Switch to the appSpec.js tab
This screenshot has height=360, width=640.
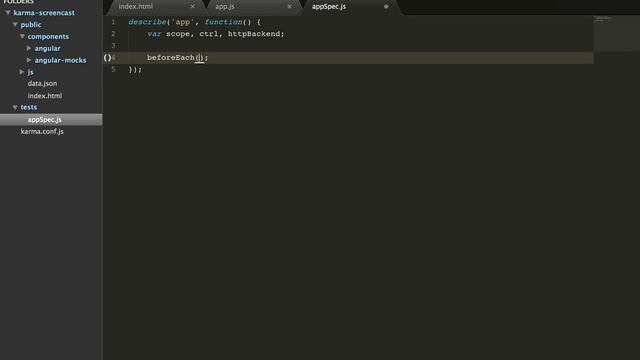(x=329, y=7)
